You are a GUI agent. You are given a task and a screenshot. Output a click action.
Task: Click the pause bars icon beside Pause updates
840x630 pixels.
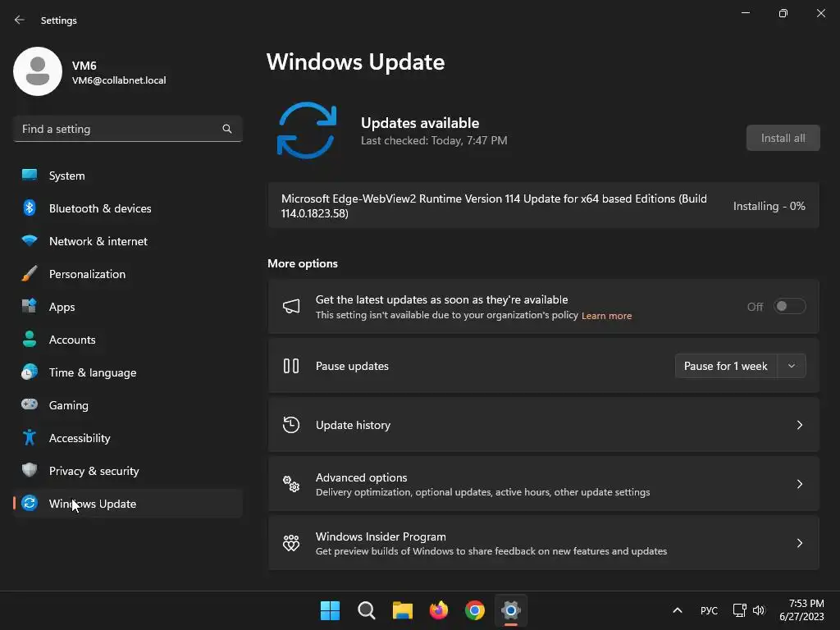coord(291,366)
